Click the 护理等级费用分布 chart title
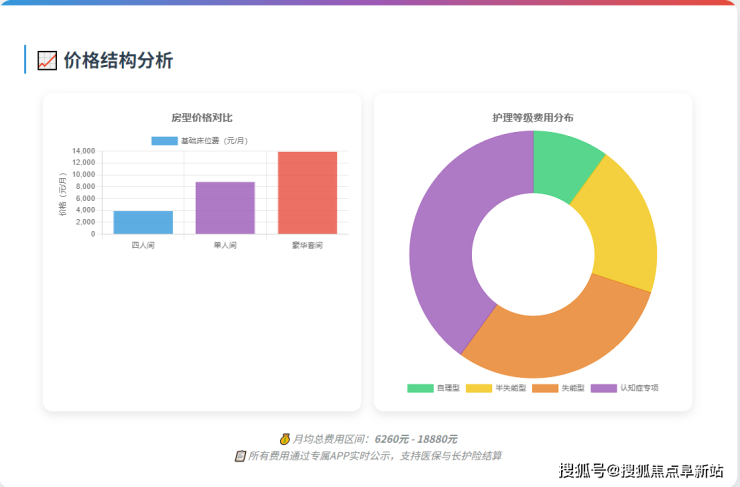 (x=533, y=117)
